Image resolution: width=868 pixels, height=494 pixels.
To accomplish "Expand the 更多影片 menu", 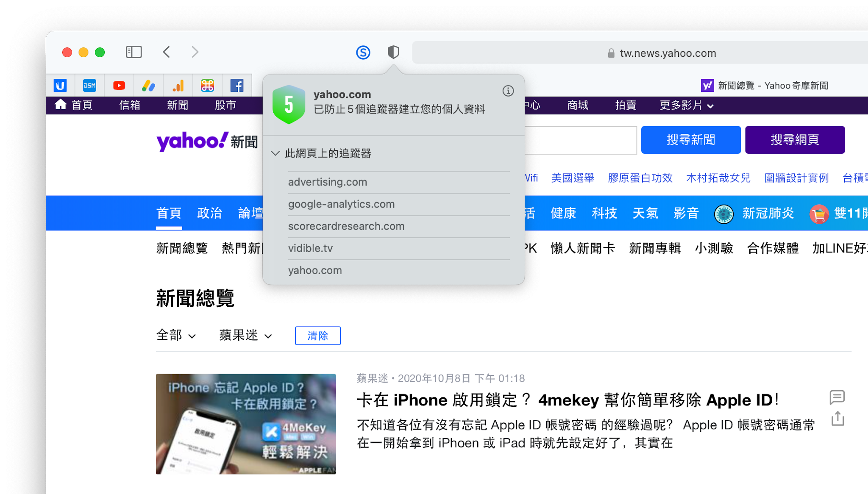I will pos(687,105).
